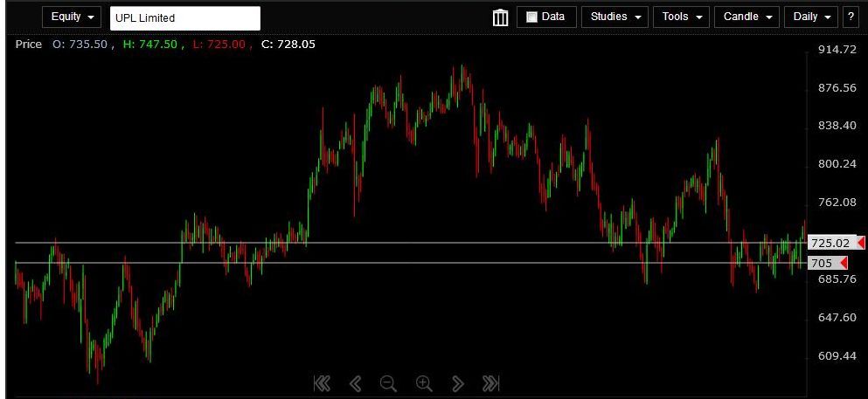Screen dimensions: 868x399
Task: Jump to the latest data on chart
Action: (490, 382)
